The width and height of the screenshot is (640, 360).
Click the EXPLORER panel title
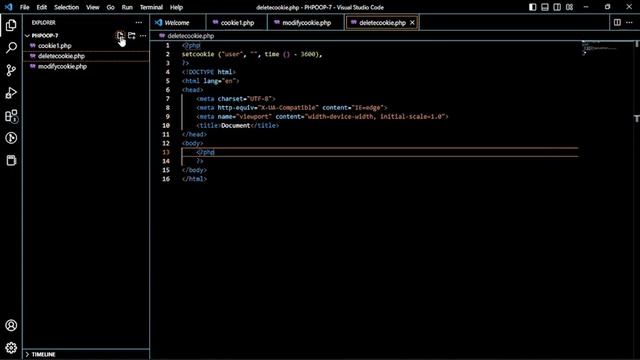(44, 22)
